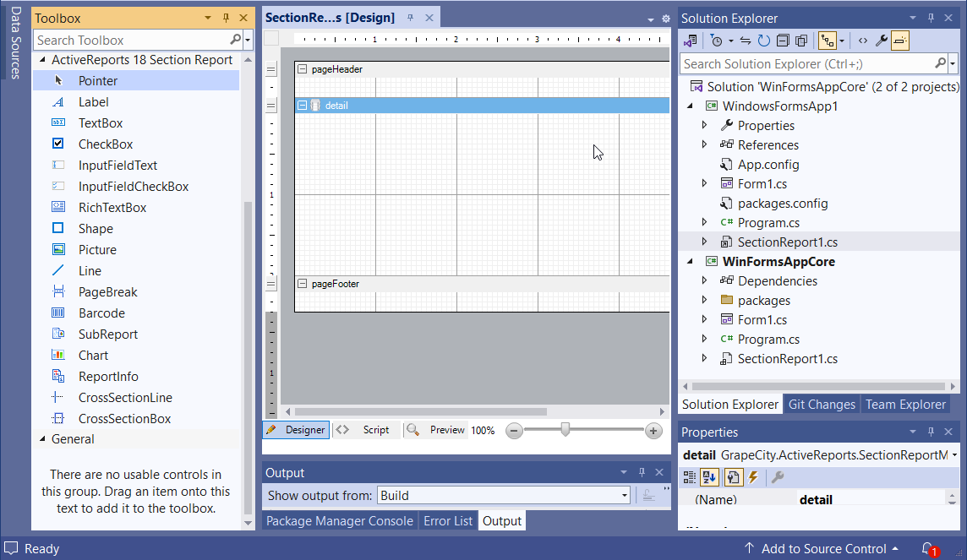Open designer settings gear icon
The height and width of the screenshot is (560, 967).
click(x=666, y=19)
